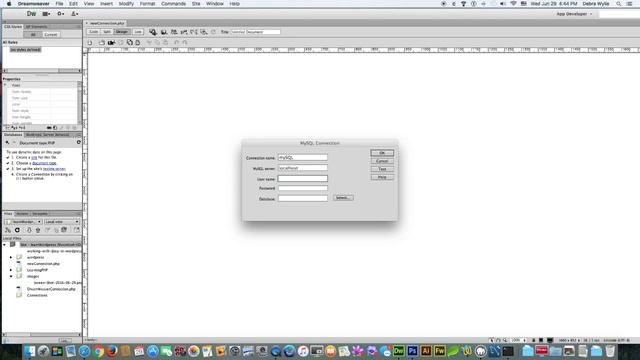
Task: Click the Database input field
Action: click(x=302, y=198)
